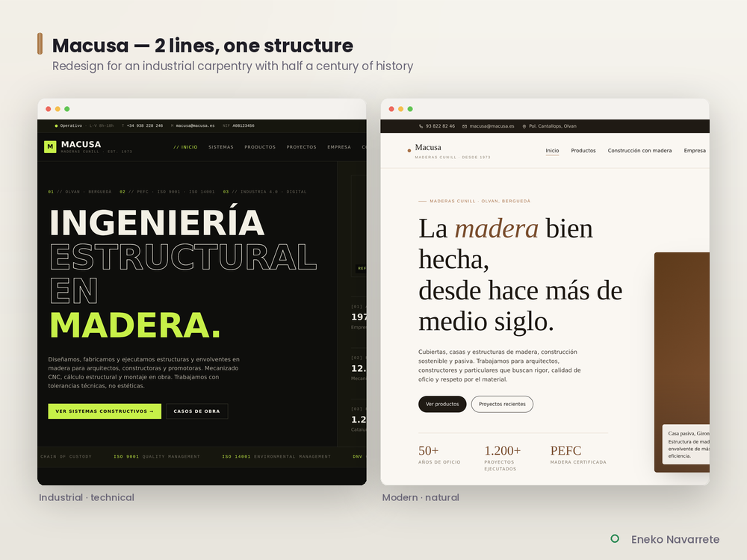
Task: Click the green circle icon beside Eneko Navarrete
Action: tap(615, 538)
